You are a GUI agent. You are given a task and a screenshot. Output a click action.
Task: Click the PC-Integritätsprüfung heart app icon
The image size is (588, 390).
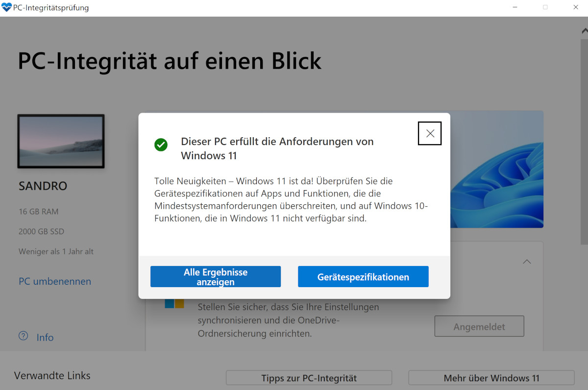click(6, 8)
